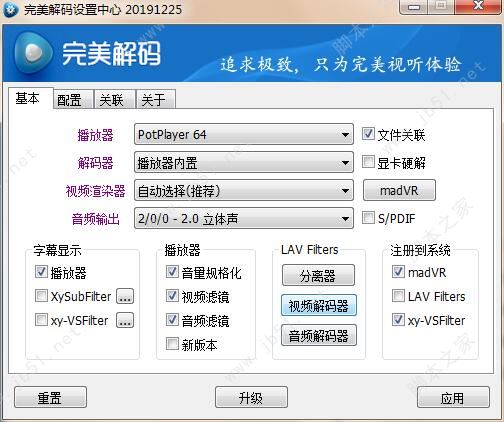This screenshot has height=422, width=504.
Task: Toggle the 音频滤镜 checkbox
Action: point(172,320)
